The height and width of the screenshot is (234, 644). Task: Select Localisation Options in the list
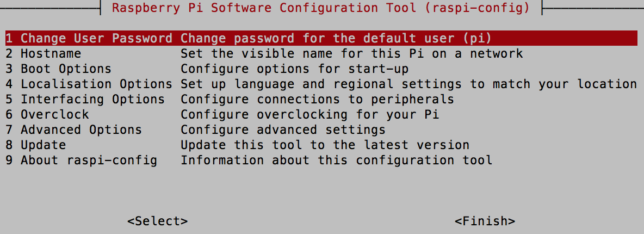[321, 84]
